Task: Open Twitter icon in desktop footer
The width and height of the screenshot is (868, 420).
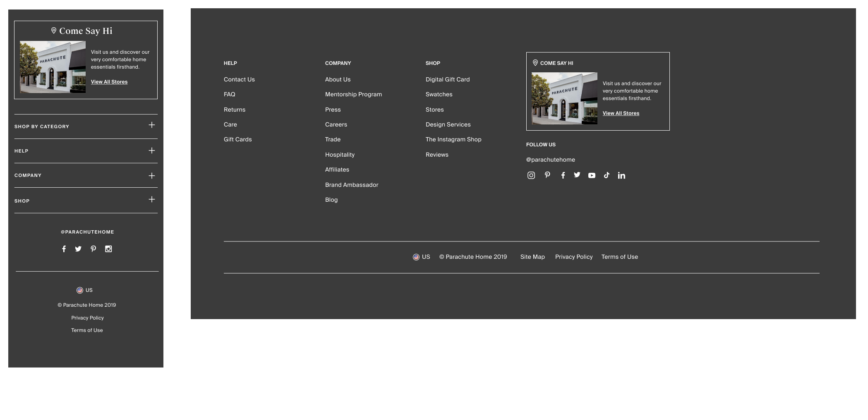Action: (x=577, y=175)
